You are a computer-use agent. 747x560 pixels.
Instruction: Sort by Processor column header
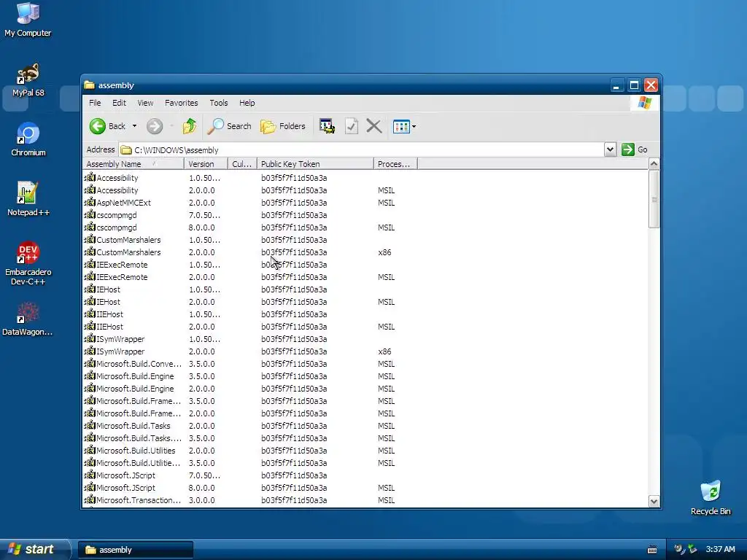395,164
